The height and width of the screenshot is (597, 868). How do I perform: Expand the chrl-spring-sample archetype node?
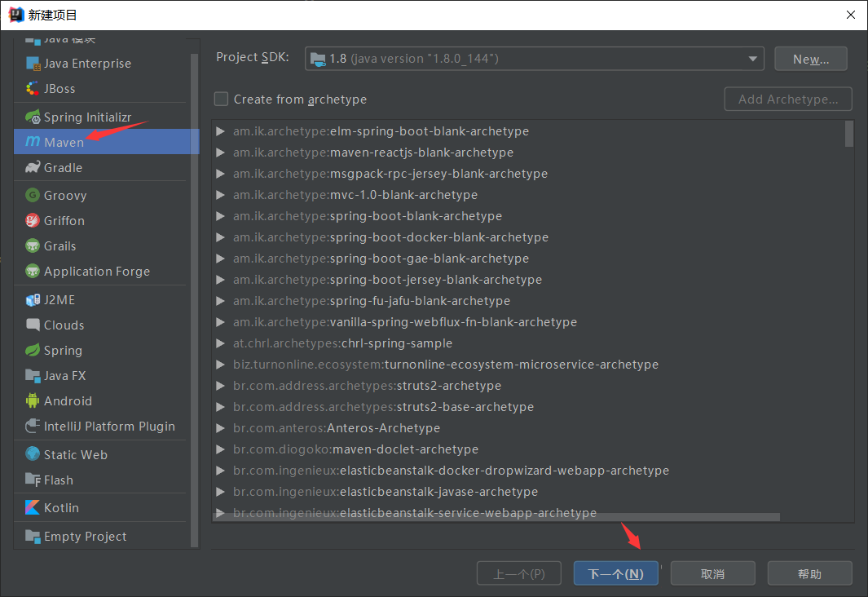click(x=221, y=343)
